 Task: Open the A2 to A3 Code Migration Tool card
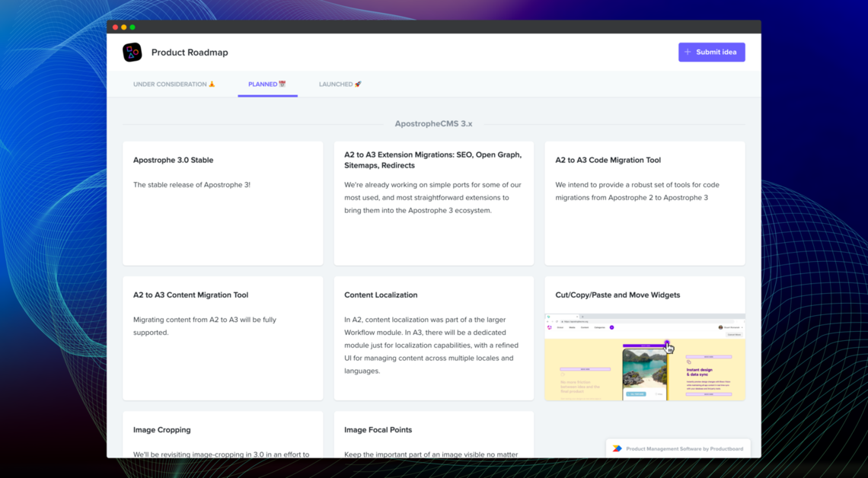click(644, 202)
